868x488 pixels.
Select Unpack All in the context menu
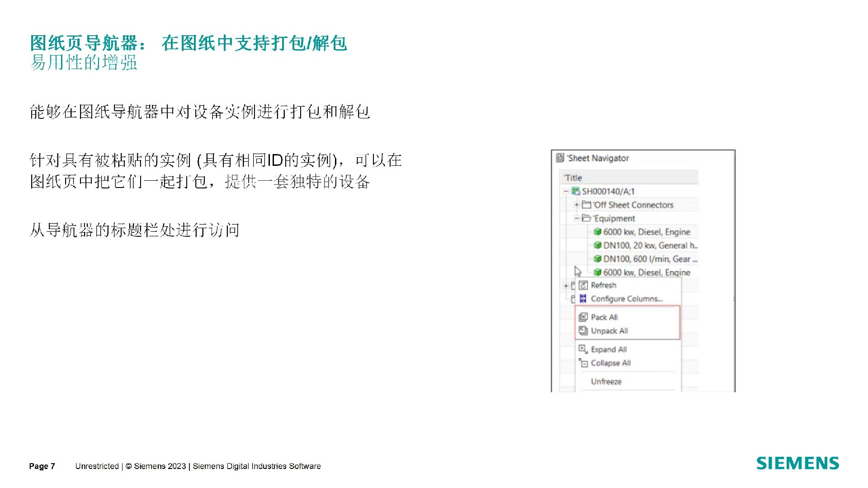(x=628, y=331)
